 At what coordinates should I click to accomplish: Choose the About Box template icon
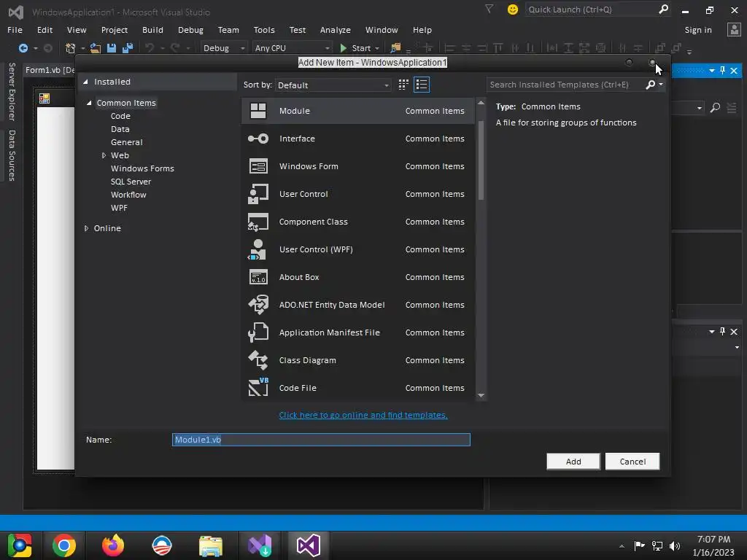[x=258, y=277]
